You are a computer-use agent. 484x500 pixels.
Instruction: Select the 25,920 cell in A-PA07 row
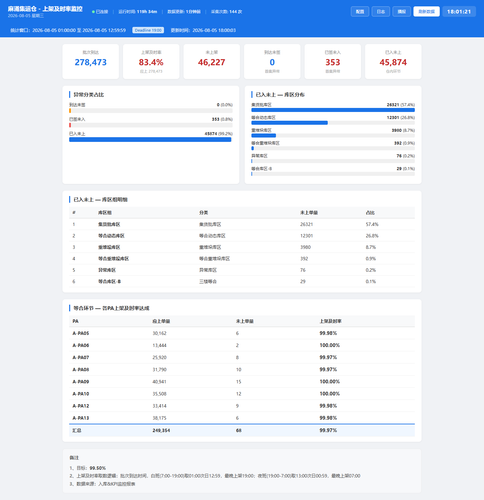pyautogui.click(x=159, y=357)
